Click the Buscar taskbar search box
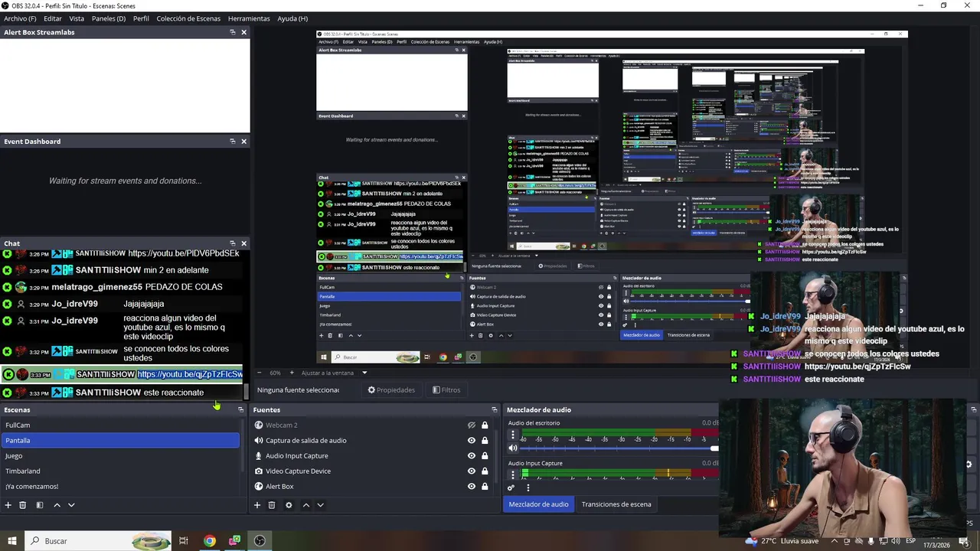This screenshot has height=551, width=980. [x=98, y=541]
